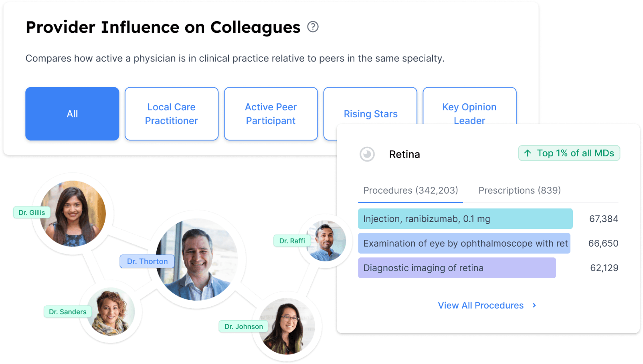Open the Prescriptions tab

tap(520, 190)
